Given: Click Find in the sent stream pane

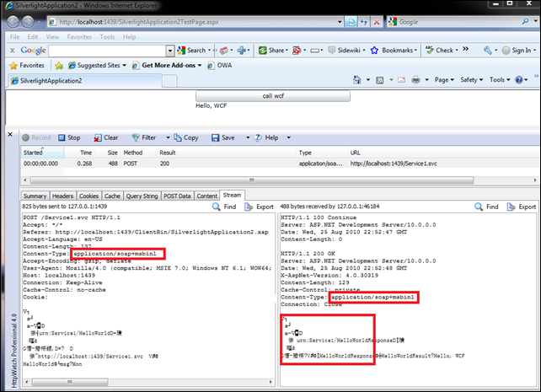Looking at the screenshot, I should pyautogui.click(x=224, y=207).
